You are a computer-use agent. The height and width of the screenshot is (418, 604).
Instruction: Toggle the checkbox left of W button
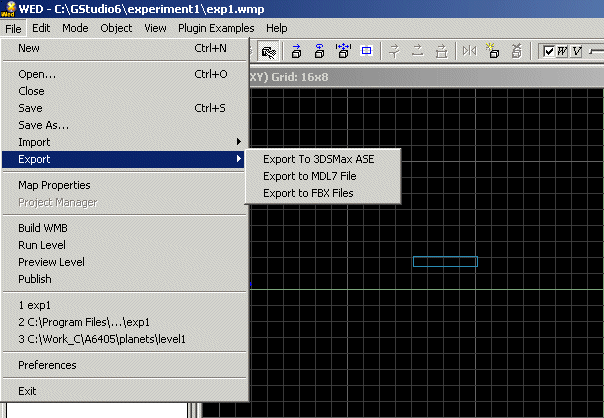tap(548, 51)
